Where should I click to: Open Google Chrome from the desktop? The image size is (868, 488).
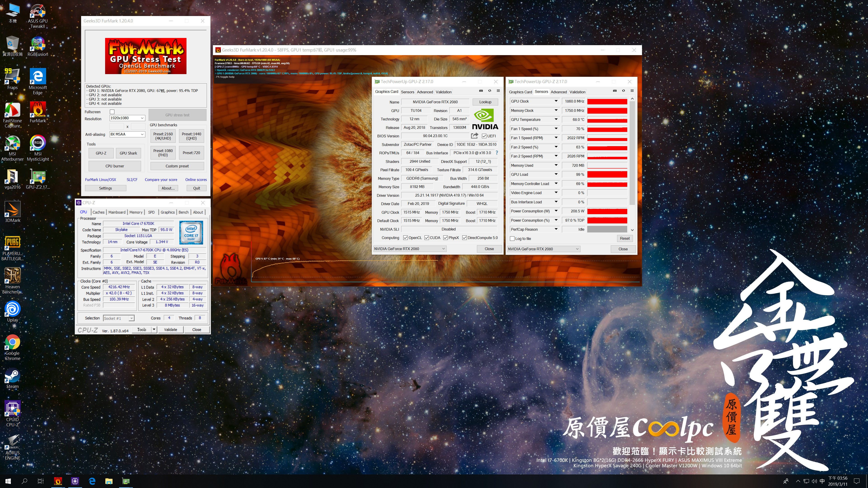pyautogui.click(x=12, y=347)
